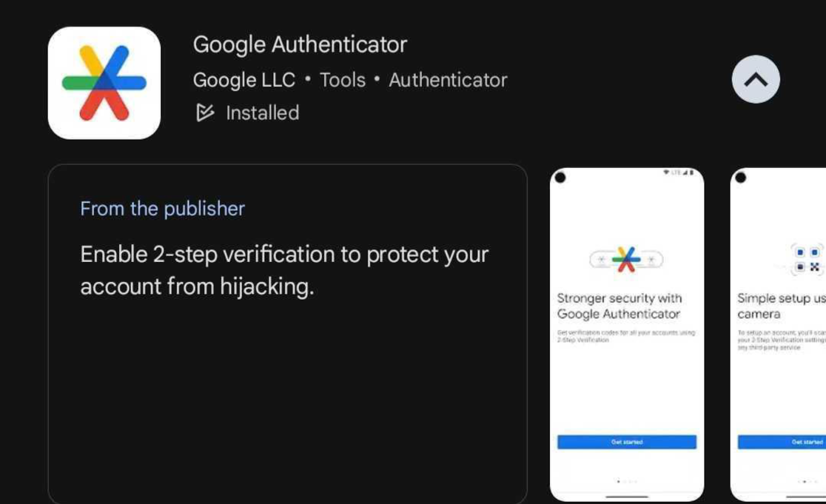This screenshot has height=504, width=826.
Task: Collapse the app details with the up chevron
Action: (x=756, y=79)
